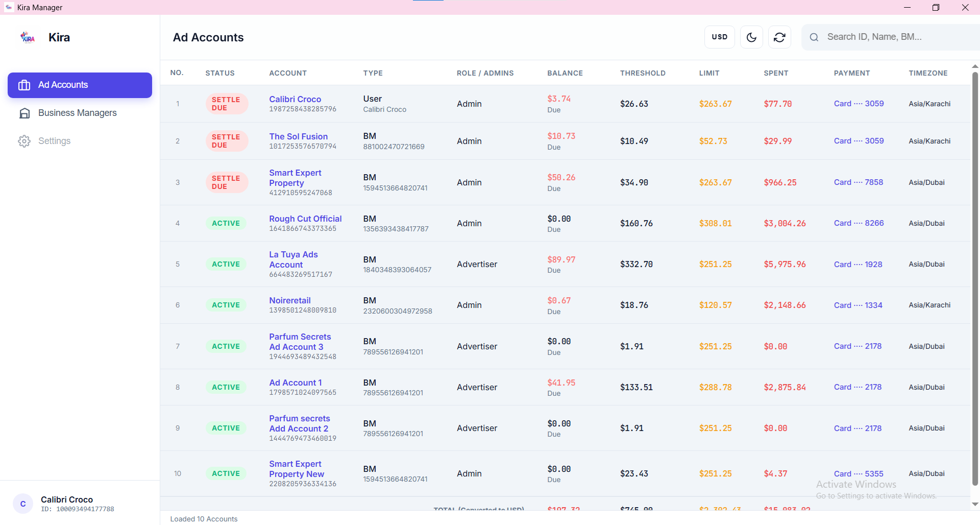The width and height of the screenshot is (980, 525).
Task: Click the Loaded 10 Accounts status text
Action: point(204,519)
